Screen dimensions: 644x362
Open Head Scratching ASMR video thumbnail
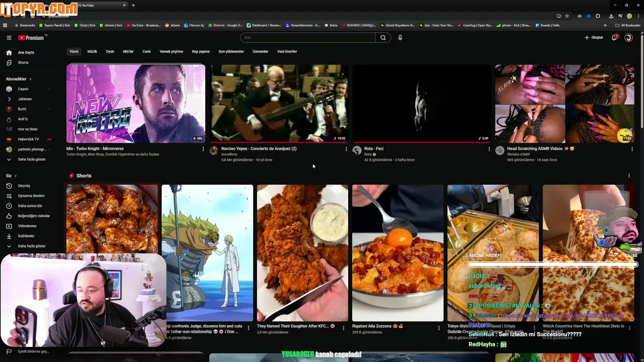565,103
